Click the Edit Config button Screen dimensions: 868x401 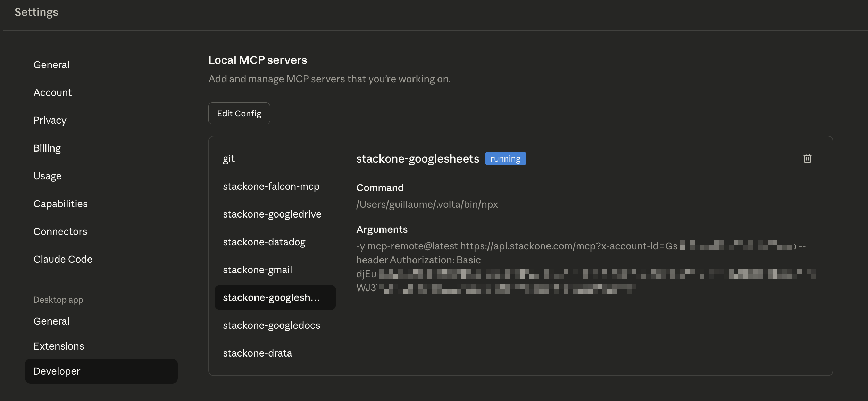[239, 113]
